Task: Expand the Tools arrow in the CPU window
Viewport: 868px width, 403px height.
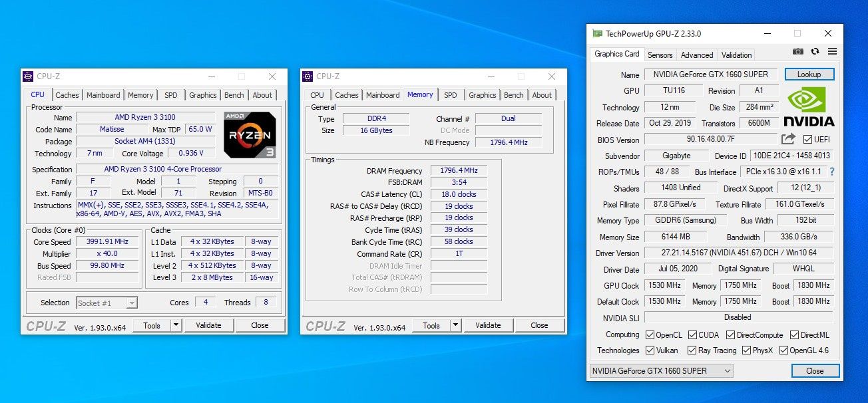Action: (x=176, y=325)
